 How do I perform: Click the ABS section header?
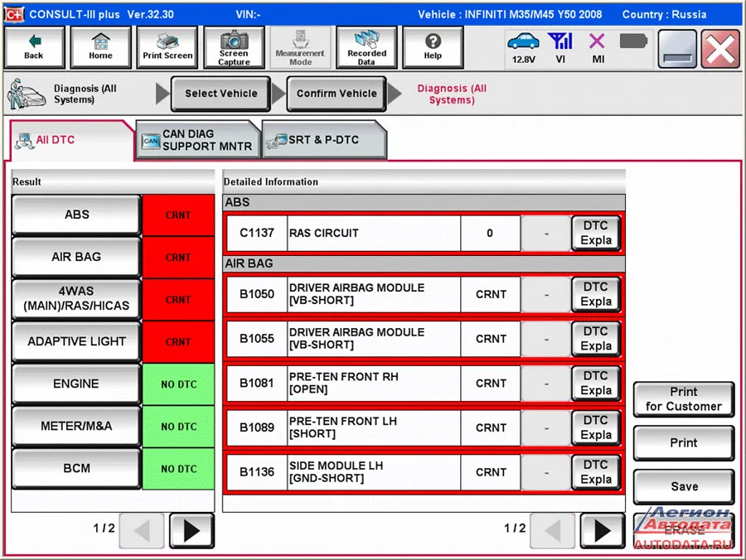tap(424, 202)
